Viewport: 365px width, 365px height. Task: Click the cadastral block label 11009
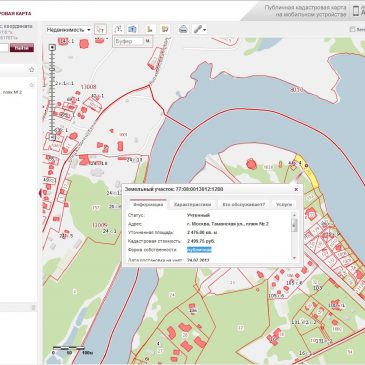coord(100,225)
